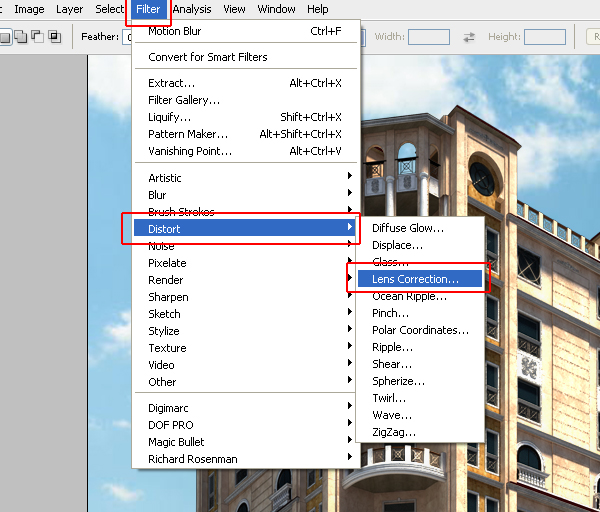600x512 pixels.
Task: Open the Analysis menu
Action: (x=192, y=9)
